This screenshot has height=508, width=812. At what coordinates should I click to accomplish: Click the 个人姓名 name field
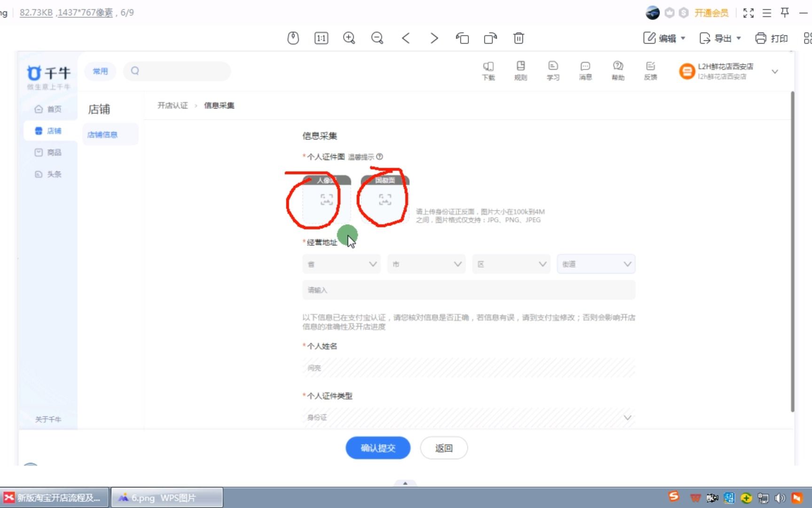[468, 368]
